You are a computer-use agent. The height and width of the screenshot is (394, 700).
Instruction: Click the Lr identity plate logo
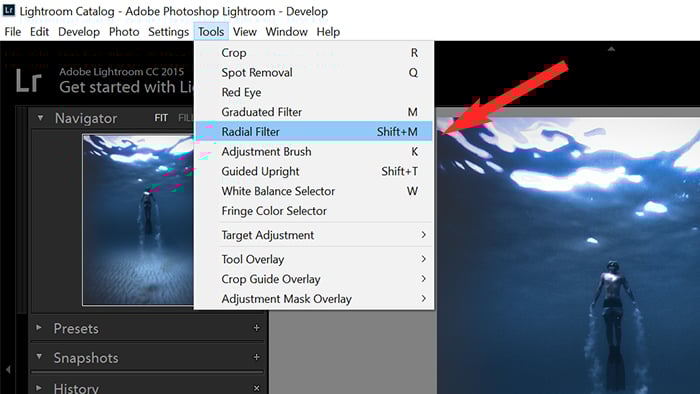[29, 81]
